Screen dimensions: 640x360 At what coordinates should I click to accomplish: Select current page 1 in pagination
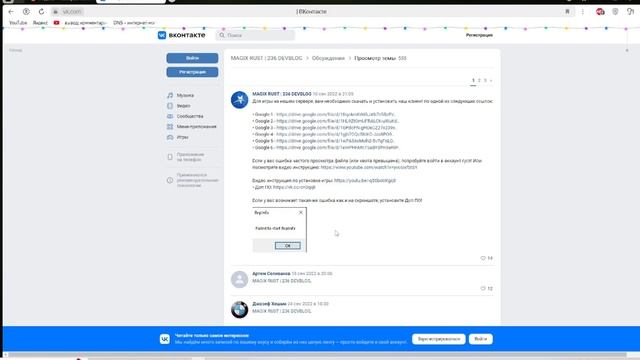click(473, 80)
